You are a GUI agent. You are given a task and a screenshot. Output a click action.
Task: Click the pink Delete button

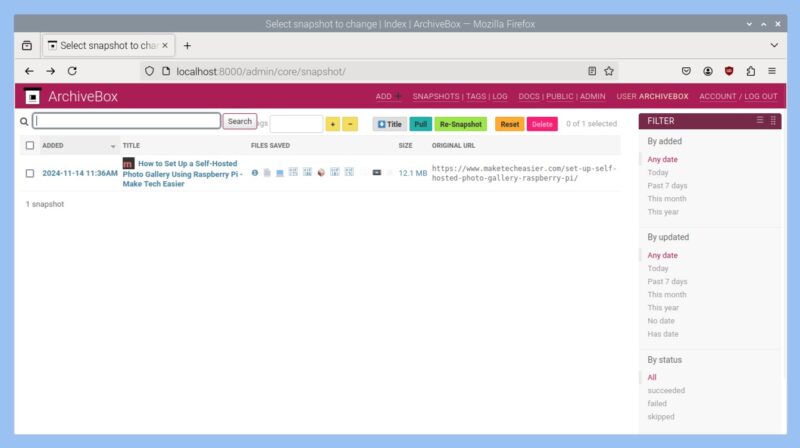[x=542, y=124]
